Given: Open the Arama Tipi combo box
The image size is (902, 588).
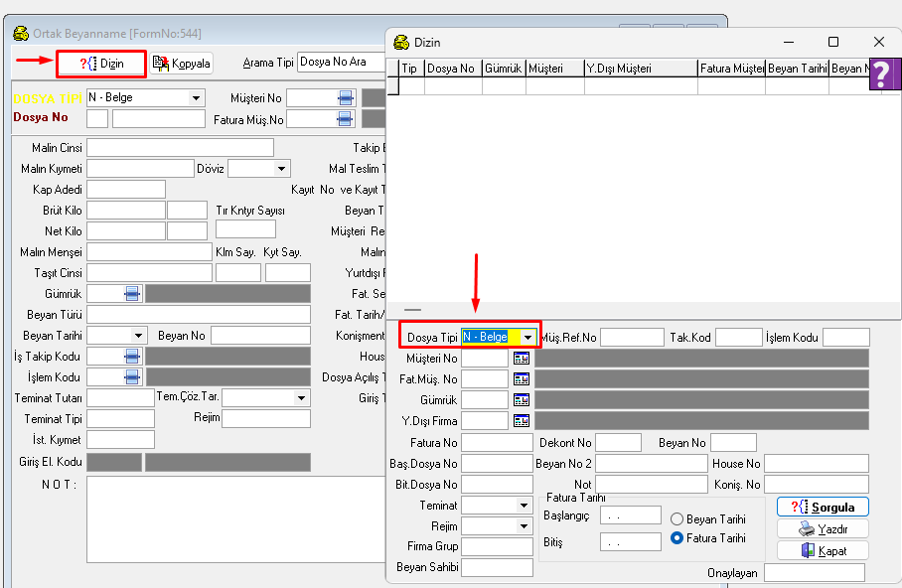Looking at the screenshot, I should (x=338, y=62).
